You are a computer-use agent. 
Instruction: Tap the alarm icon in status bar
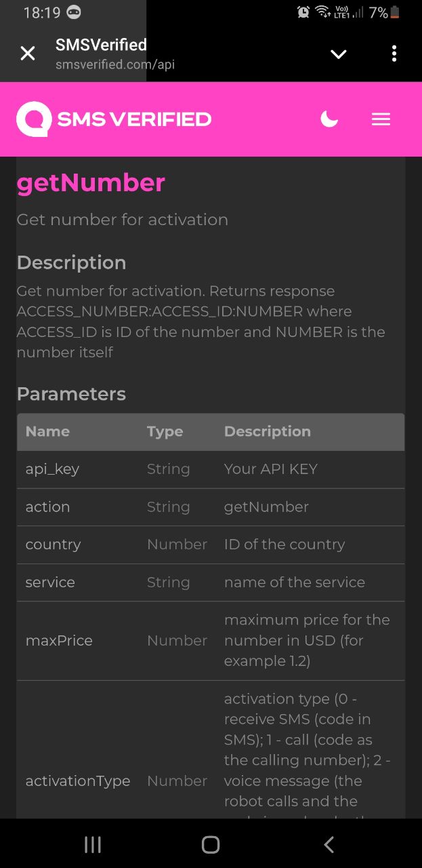(303, 12)
